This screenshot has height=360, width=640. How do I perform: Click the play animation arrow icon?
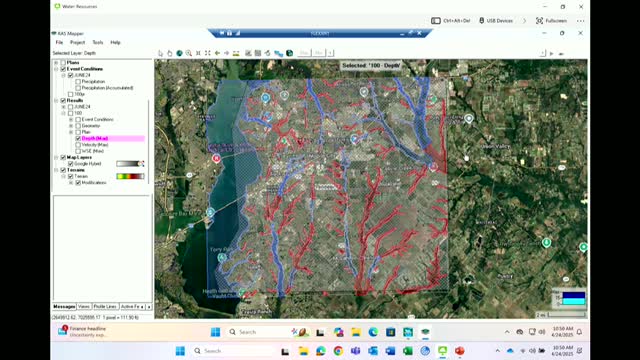pyautogui.click(x=551, y=53)
